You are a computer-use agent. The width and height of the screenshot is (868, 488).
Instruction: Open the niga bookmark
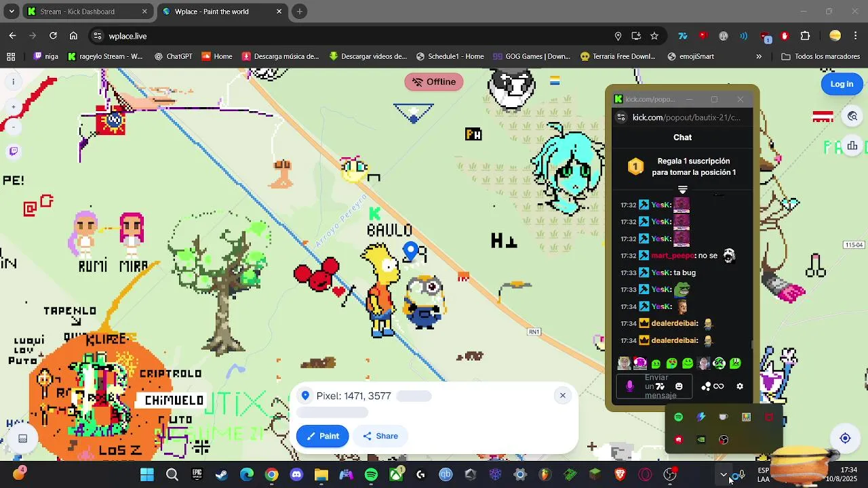click(x=46, y=57)
